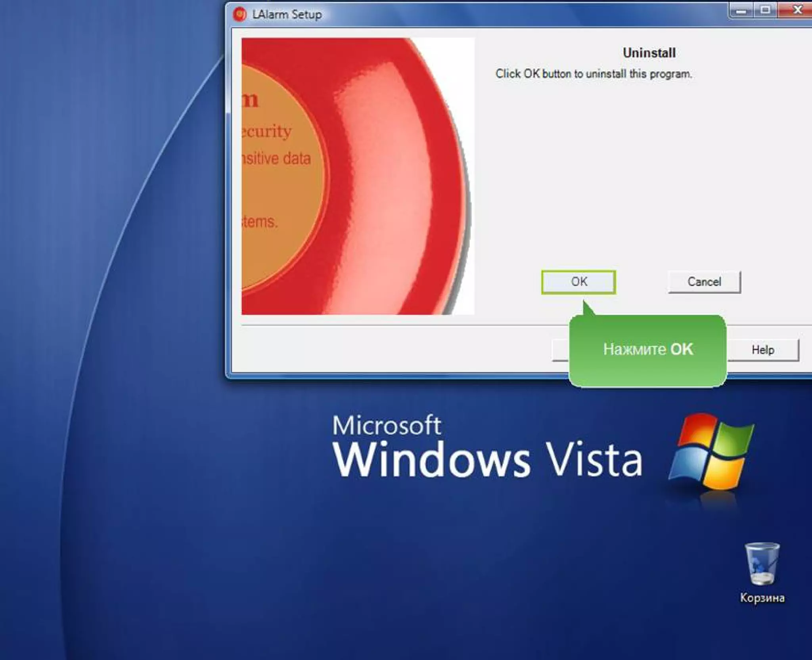Open the Корзина recycle bin icon
Image resolution: width=812 pixels, height=660 pixels.
(762, 564)
